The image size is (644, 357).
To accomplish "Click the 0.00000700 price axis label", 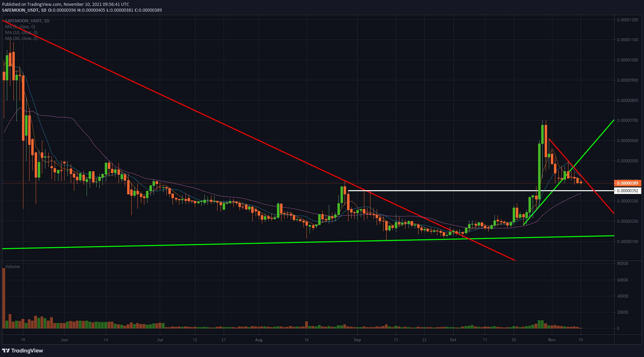I will pyautogui.click(x=628, y=120).
